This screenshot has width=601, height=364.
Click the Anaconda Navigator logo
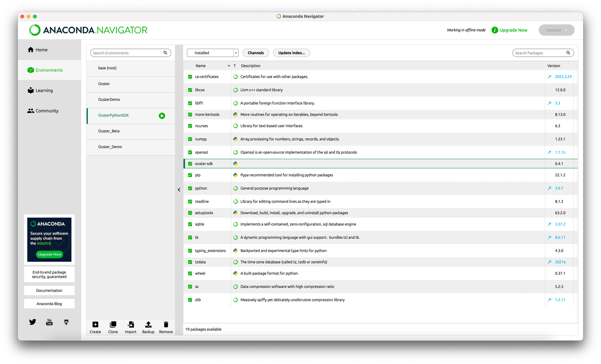pos(88,30)
